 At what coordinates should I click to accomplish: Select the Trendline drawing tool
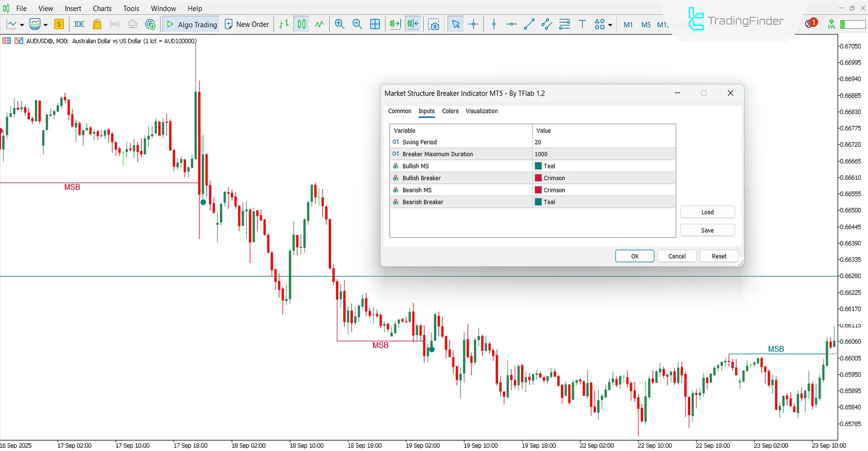tap(529, 24)
